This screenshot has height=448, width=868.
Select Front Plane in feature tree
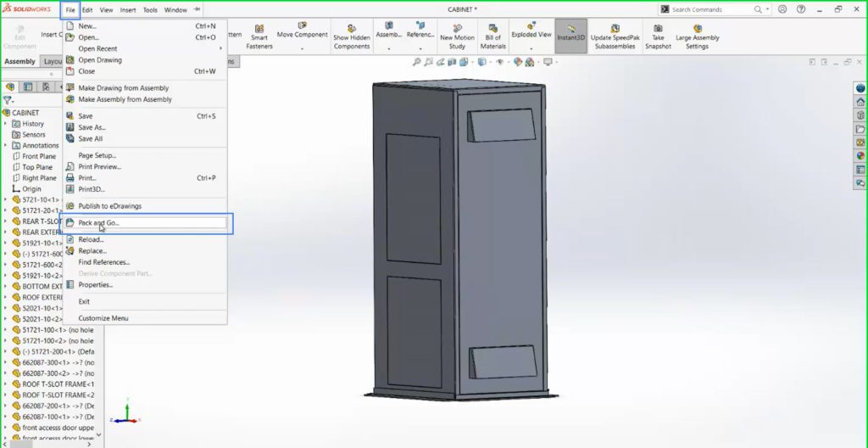coord(38,157)
